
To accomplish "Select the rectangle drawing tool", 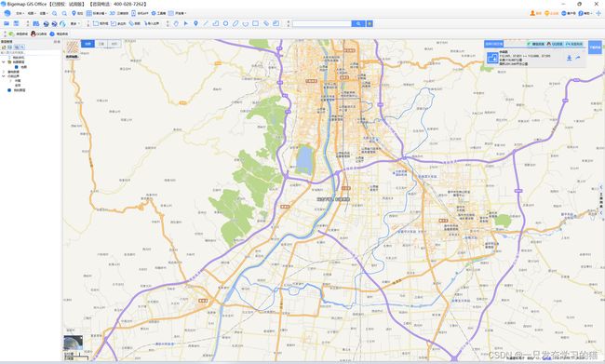I will pos(255,23).
